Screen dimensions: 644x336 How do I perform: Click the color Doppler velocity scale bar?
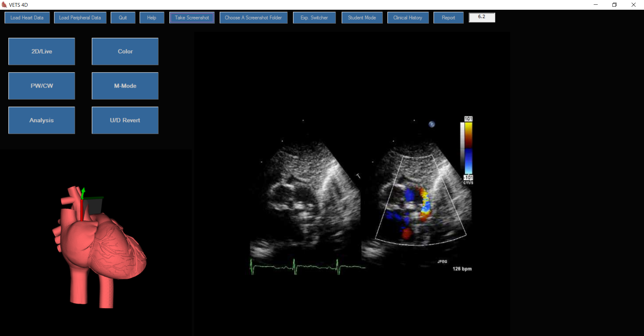coord(468,148)
